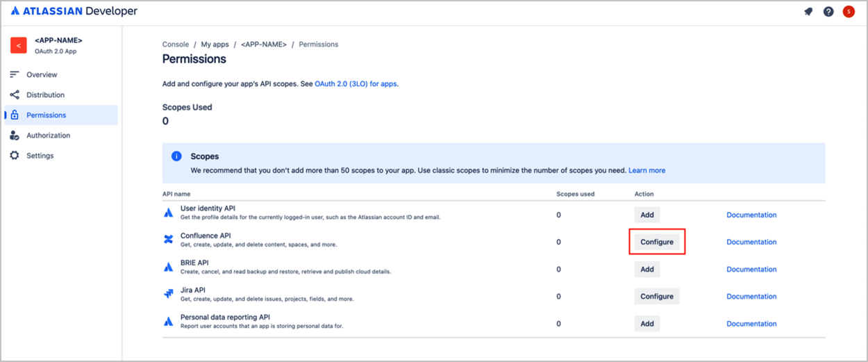
Task: Click the BRIE API name
Action: pos(194,263)
